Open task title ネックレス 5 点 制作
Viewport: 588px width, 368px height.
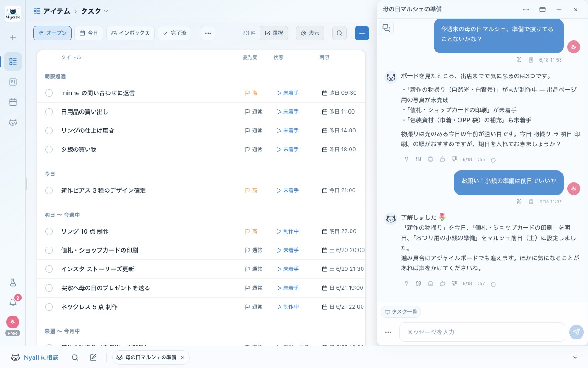coord(89,307)
